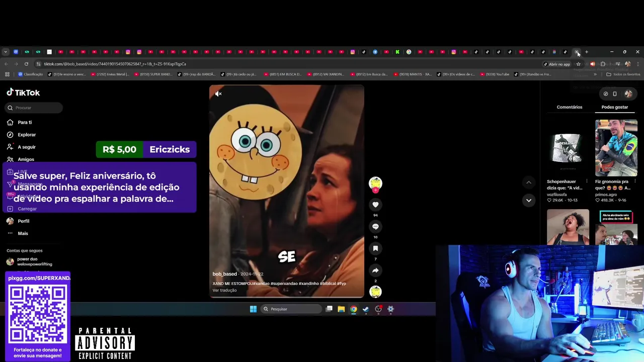Open Task View on the taskbar
The width and height of the screenshot is (644, 362).
[329, 309]
